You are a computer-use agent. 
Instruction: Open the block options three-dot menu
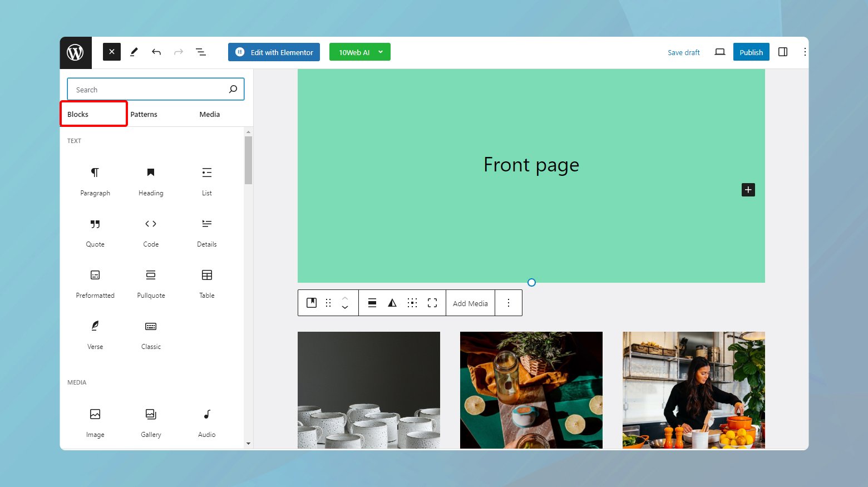(x=509, y=303)
